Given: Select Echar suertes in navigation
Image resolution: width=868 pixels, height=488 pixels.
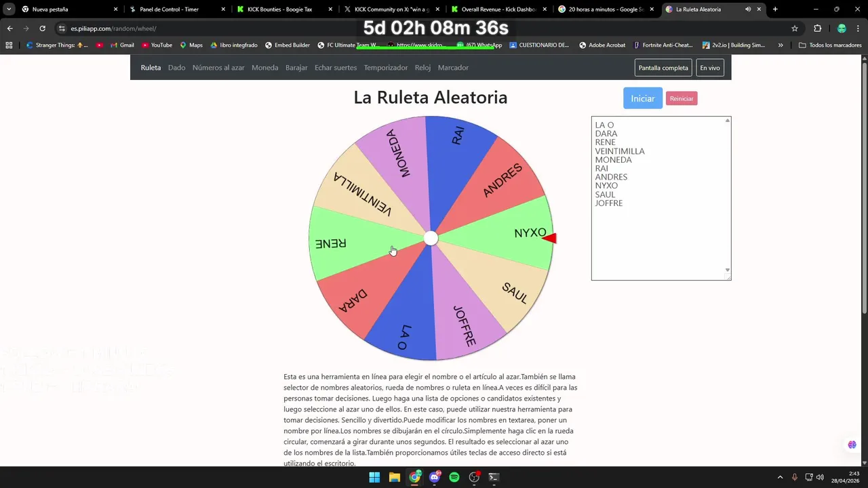Looking at the screenshot, I should pyautogui.click(x=336, y=68).
